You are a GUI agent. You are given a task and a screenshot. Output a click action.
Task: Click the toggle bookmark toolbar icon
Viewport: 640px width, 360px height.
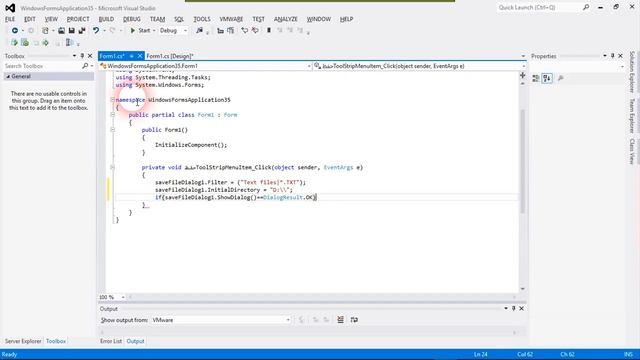(x=269, y=31)
